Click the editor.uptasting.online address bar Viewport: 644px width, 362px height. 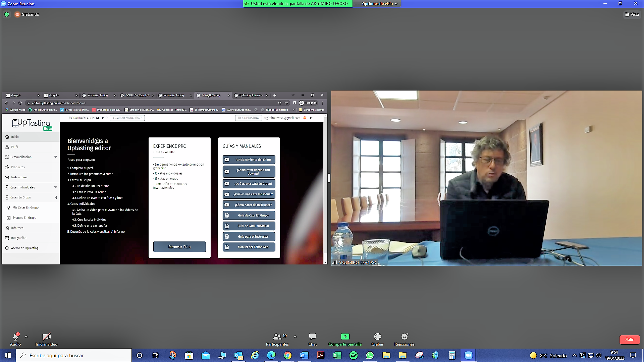pos(151,103)
